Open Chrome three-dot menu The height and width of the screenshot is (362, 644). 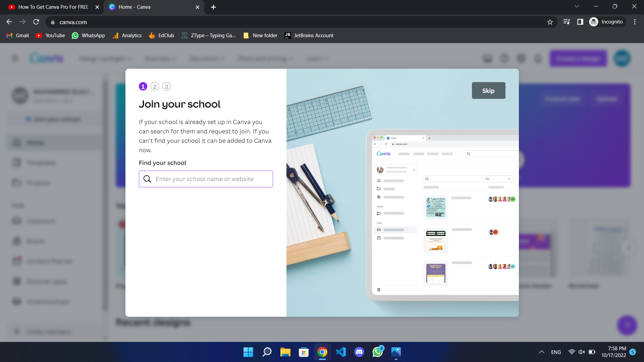635,22
